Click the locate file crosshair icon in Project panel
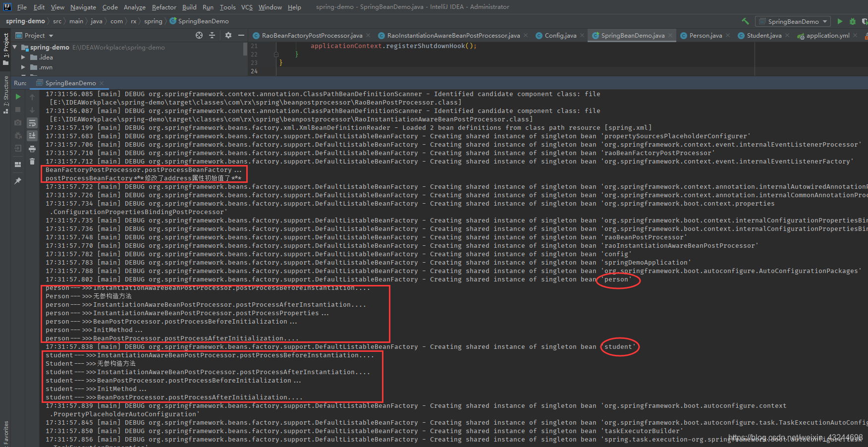Image resolution: width=868 pixels, height=447 pixels. tap(199, 35)
